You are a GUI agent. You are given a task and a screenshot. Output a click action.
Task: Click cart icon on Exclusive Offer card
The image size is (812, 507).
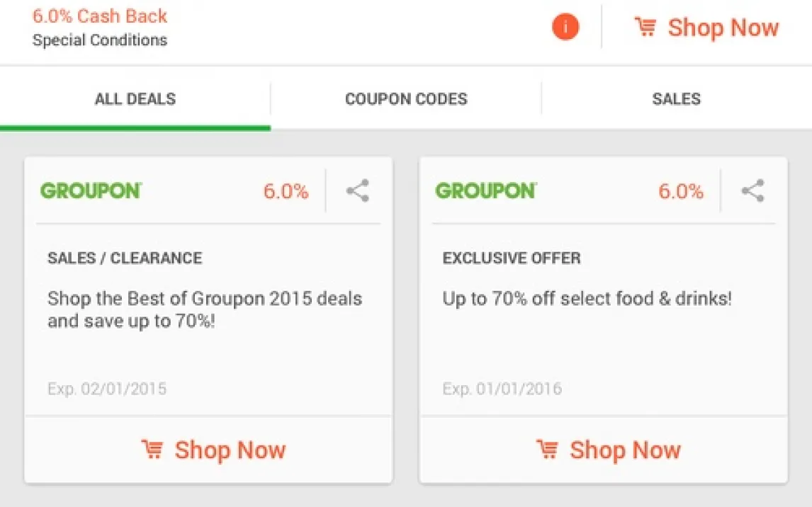(x=546, y=450)
